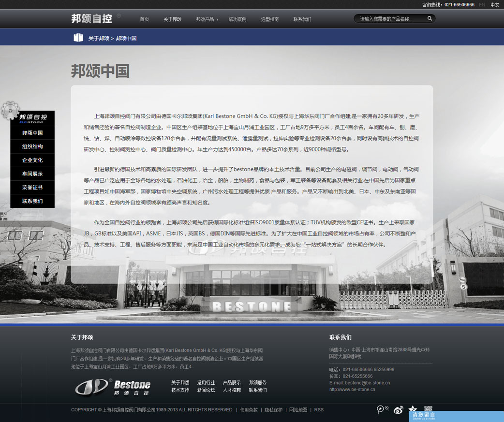Select 邦颂中国 in the sidebar menu
Image resolution: width=504 pixels, height=422 pixels.
click(x=32, y=132)
